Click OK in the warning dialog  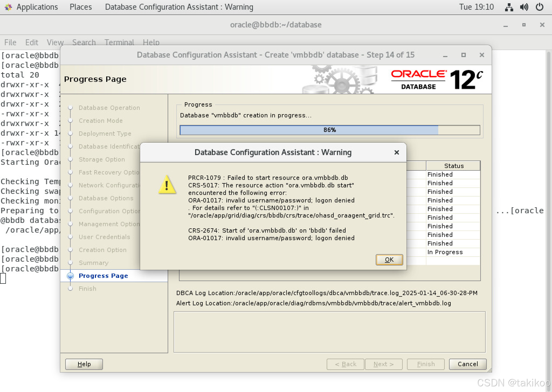point(389,260)
